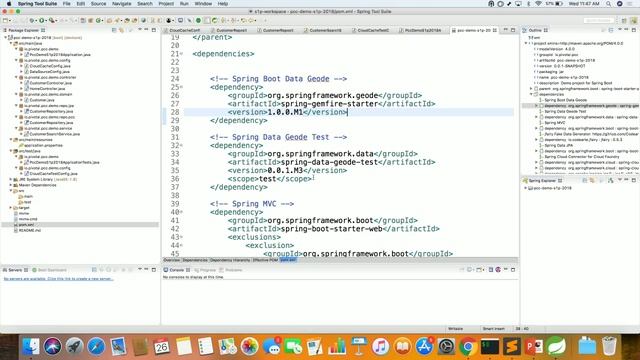640x360 pixels.
Task: Open PowerPoint icon in dock
Action: point(534,347)
